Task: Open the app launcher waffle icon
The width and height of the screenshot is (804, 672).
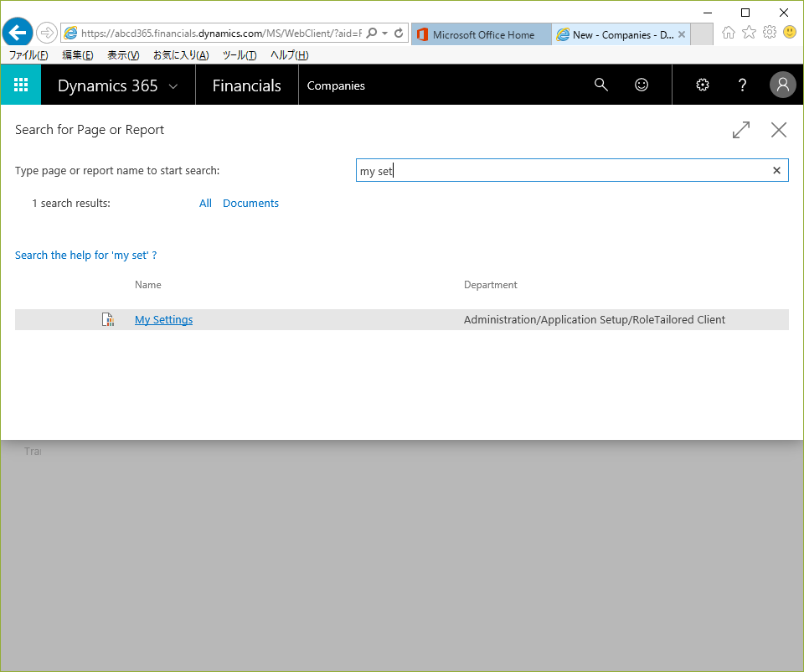Action: [x=21, y=85]
